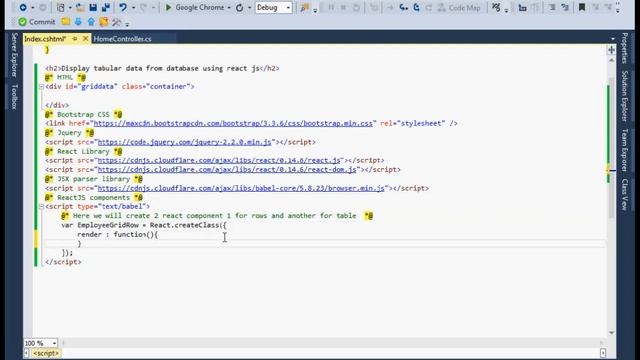The height and width of the screenshot is (360, 640).
Task: Click the Open File folder icon
Action: tap(80, 7)
